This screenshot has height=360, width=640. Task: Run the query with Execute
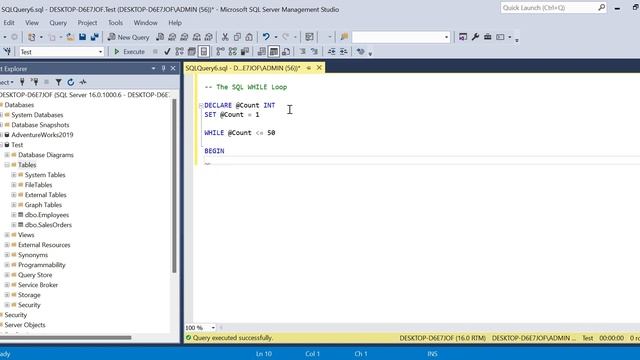click(129, 52)
